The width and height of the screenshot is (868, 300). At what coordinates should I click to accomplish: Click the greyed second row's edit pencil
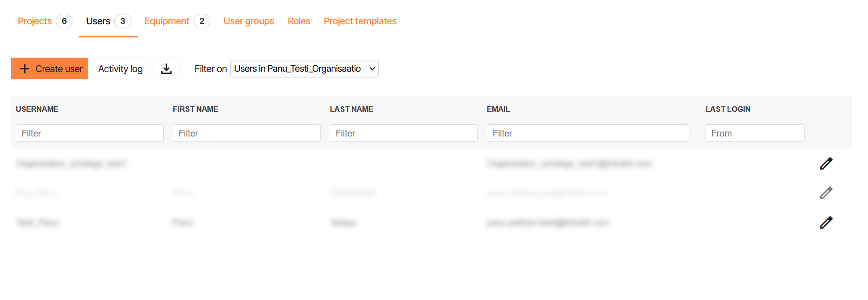(826, 193)
